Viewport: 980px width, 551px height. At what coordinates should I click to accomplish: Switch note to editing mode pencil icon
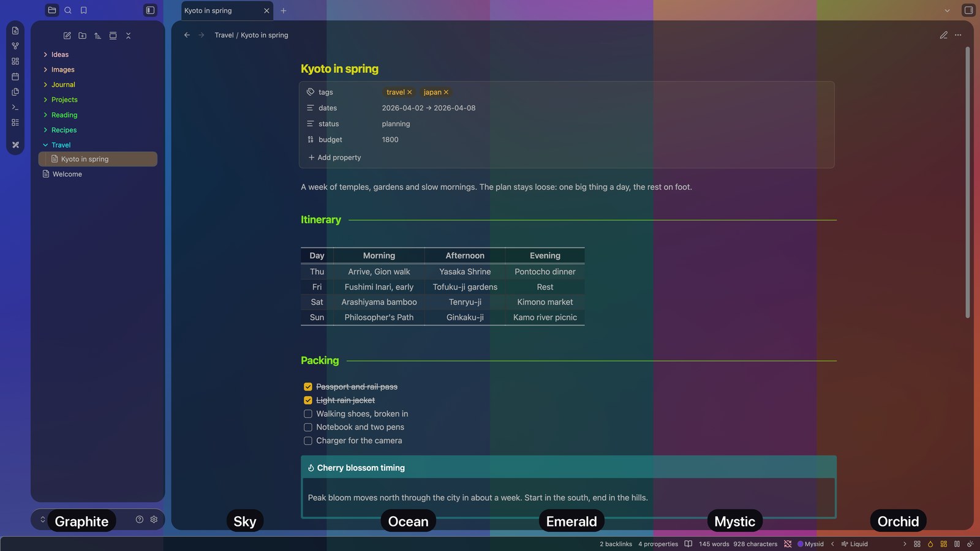click(944, 35)
